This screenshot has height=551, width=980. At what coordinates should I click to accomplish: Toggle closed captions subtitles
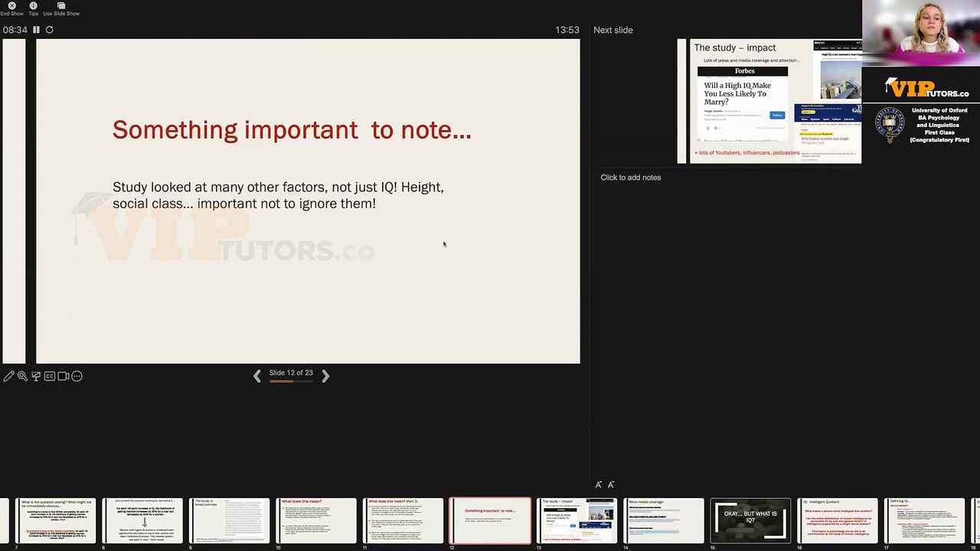pos(50,376)
